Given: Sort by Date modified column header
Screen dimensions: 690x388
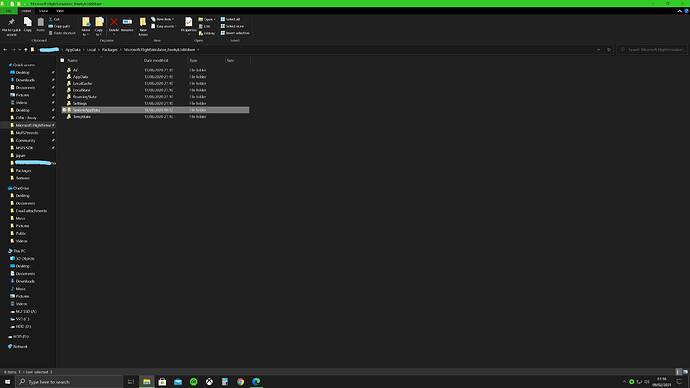Looking at the screenshot, I should [x=156, y=60].
